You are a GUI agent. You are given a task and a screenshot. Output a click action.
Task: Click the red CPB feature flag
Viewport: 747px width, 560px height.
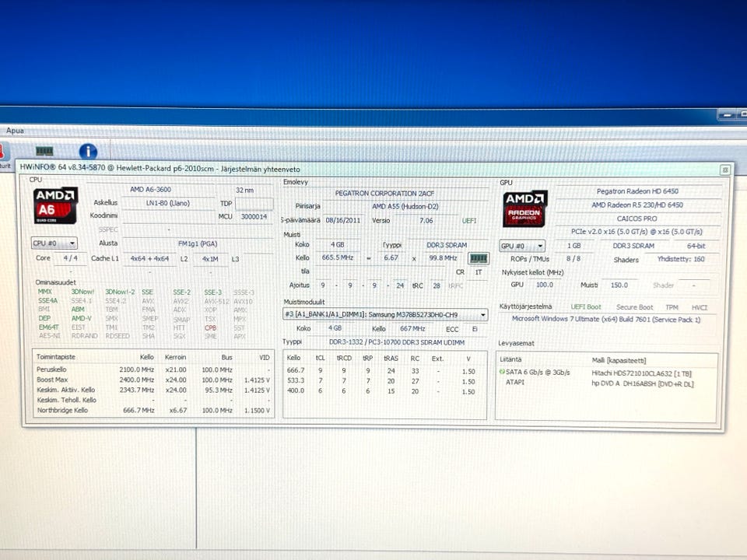pyautogui.click(x=210, y=328)
